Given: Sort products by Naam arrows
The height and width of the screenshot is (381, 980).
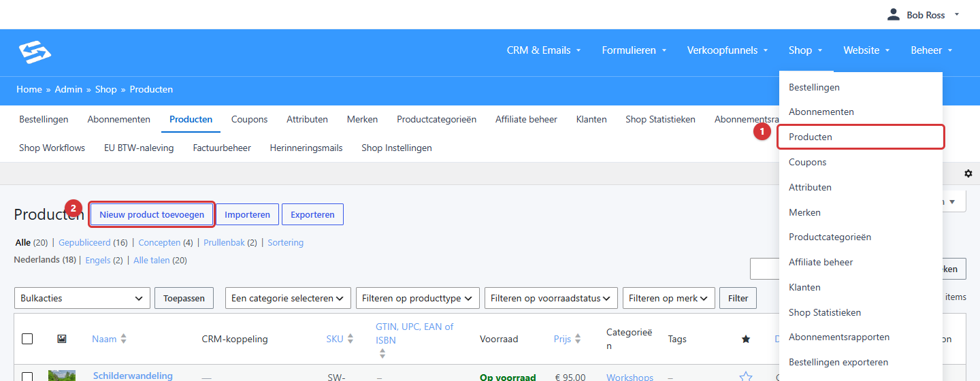Looking at the screenshot, I should (123, 339).
